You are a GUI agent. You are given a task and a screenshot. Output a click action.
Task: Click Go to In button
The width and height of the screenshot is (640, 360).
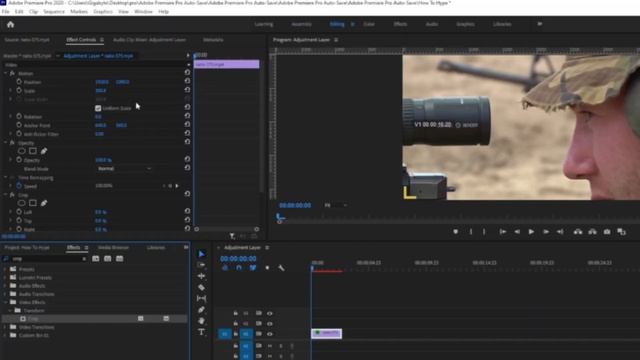pos(502,231)
